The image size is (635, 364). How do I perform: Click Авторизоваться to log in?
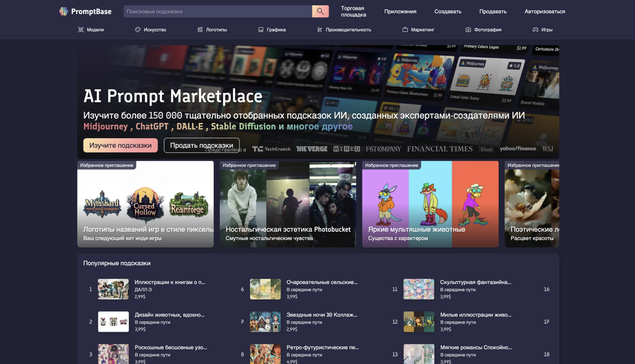545,11
